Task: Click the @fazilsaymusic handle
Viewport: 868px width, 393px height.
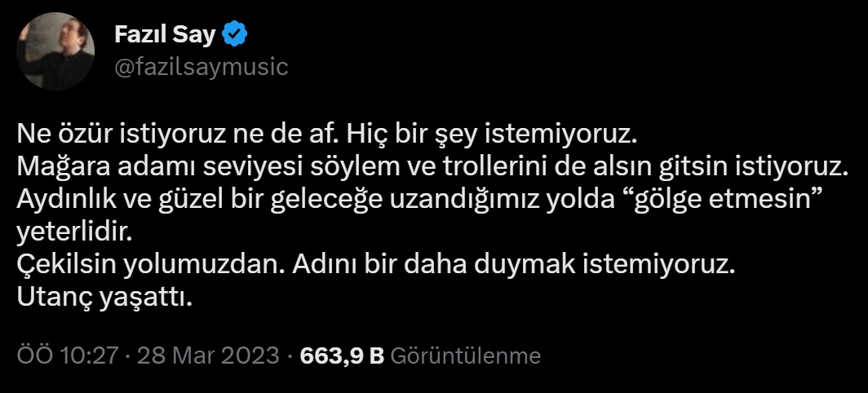Action: (x=201, y=67)
